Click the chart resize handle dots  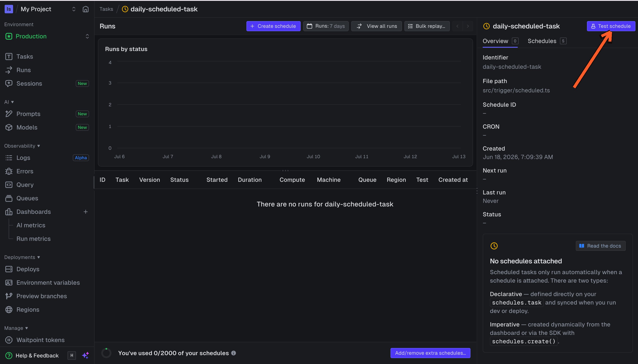(x=285, y=170)
